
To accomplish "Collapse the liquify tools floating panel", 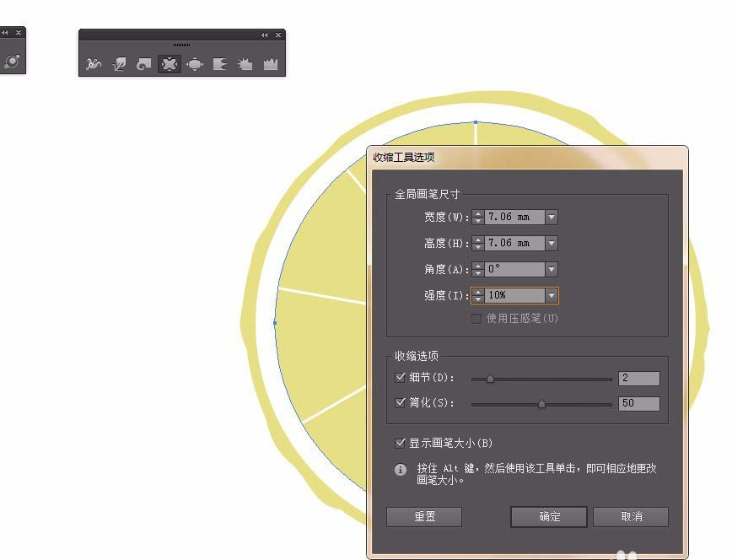I will tap(265, 35).
